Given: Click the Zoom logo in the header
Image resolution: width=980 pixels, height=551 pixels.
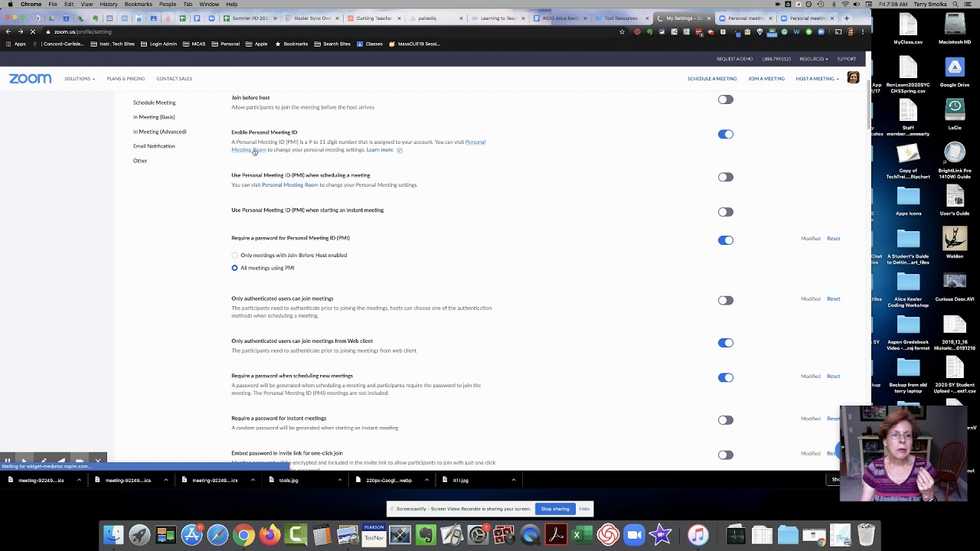Looking at the screenshot, I should point(30,78).
